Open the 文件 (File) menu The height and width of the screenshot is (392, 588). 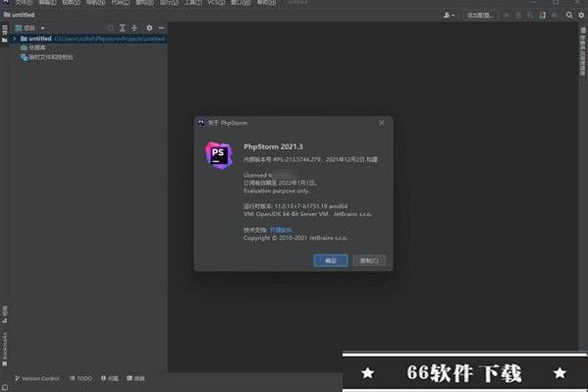[23, 2]
